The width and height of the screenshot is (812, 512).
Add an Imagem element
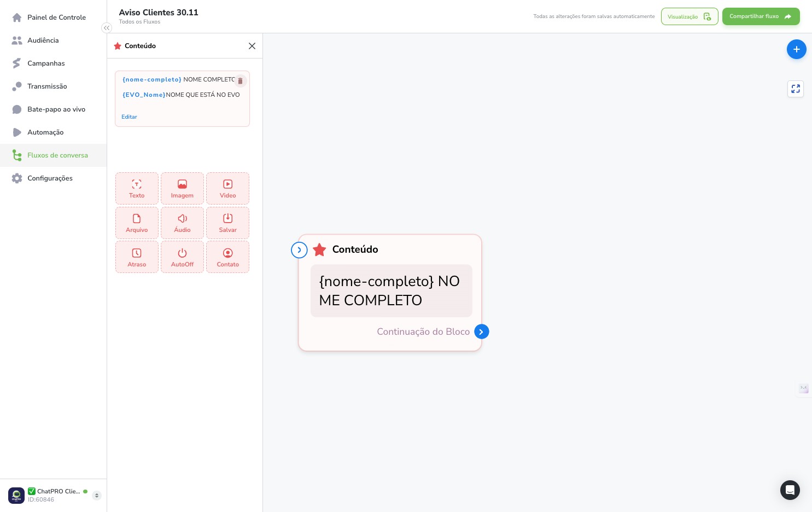point(182,189)
